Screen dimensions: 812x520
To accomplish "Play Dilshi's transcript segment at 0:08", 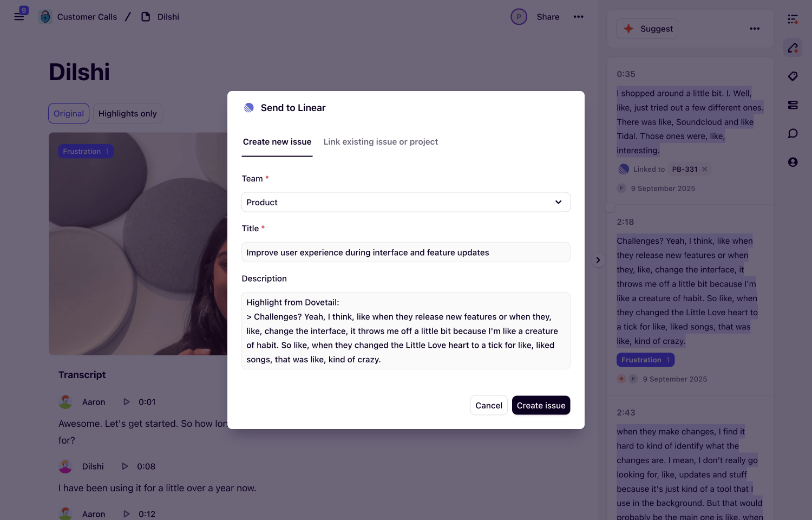I will [125, 466].
